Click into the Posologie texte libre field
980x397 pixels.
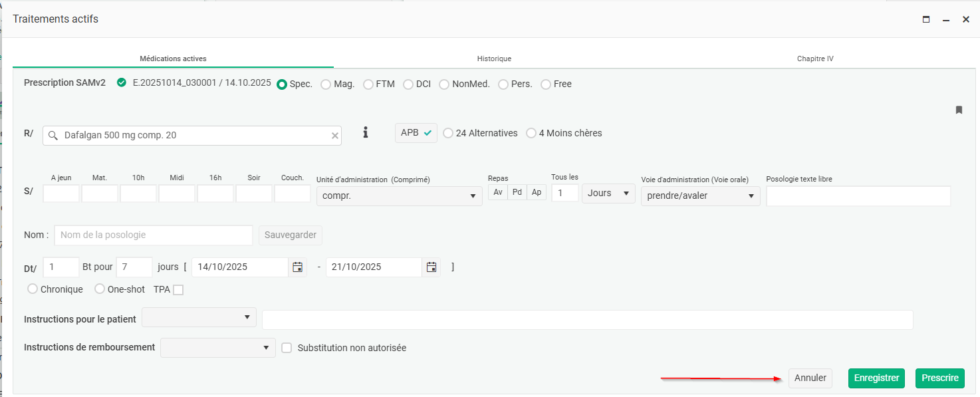[858, 196]
